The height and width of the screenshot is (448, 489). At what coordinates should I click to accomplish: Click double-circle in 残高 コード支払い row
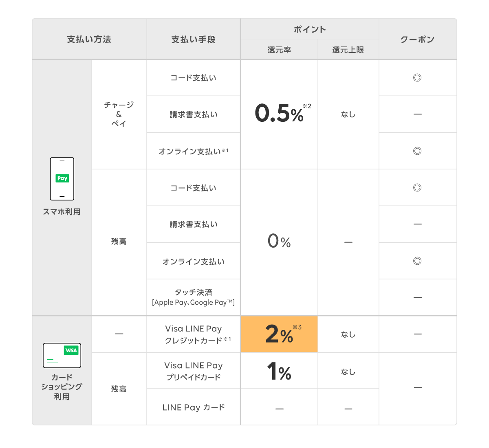[417, 188]
